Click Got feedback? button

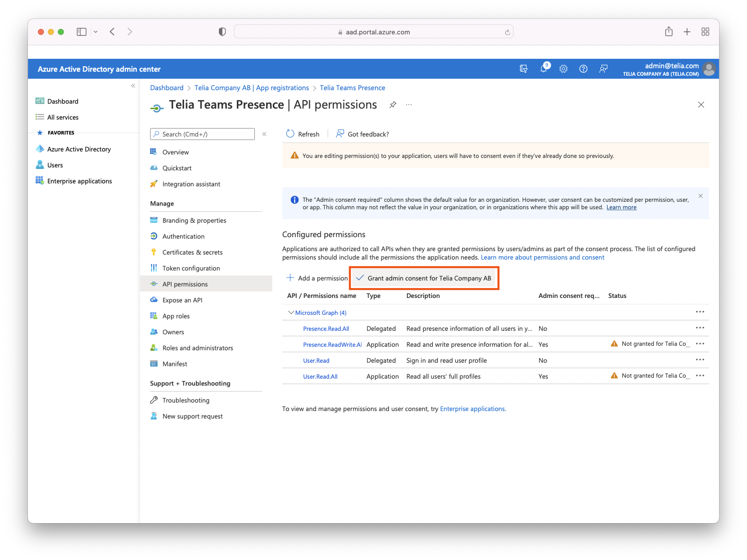point(363,134)
